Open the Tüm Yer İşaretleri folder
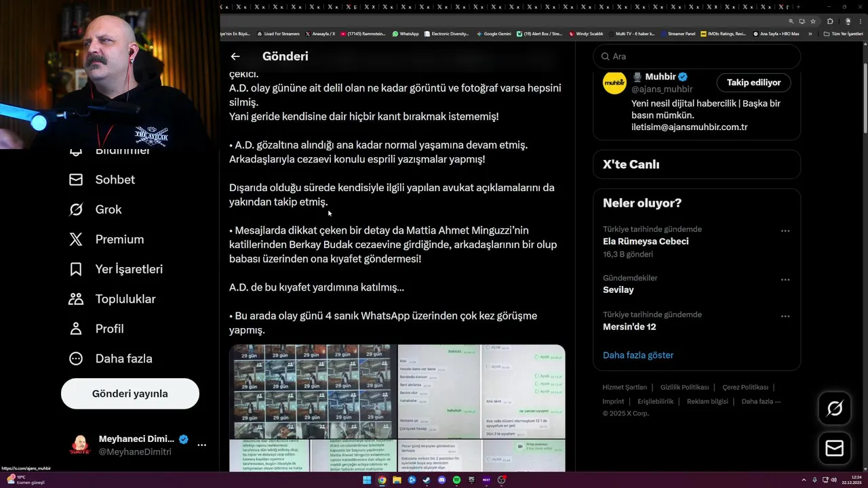This screenshot has width=868, height=488. 844,34
